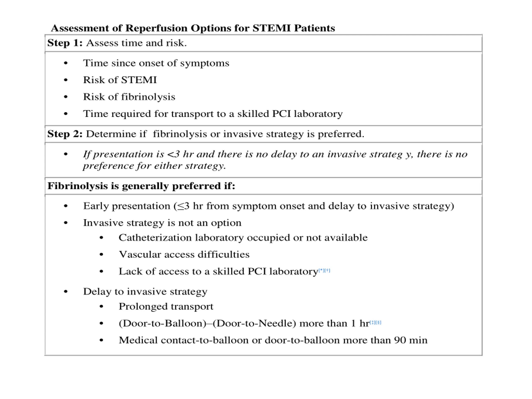The height and width of the screenshot is (399, 532).
Task: Click the 'Fibrinolysis is generally preferred if:' heading
Action: point(141,186)
